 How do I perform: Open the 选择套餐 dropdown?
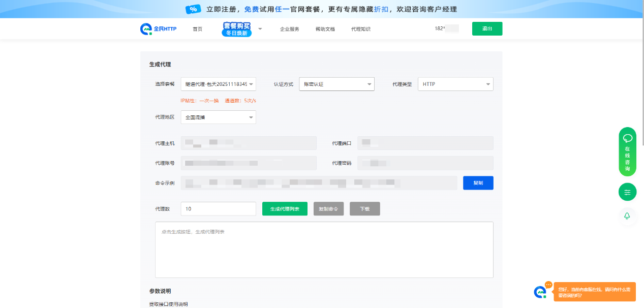218,84
